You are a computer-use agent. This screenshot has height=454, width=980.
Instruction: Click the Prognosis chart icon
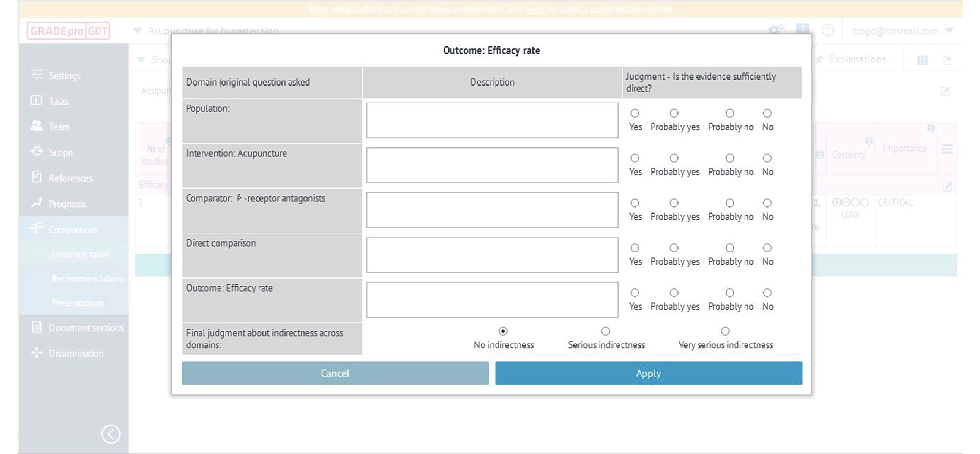(37, 203)
